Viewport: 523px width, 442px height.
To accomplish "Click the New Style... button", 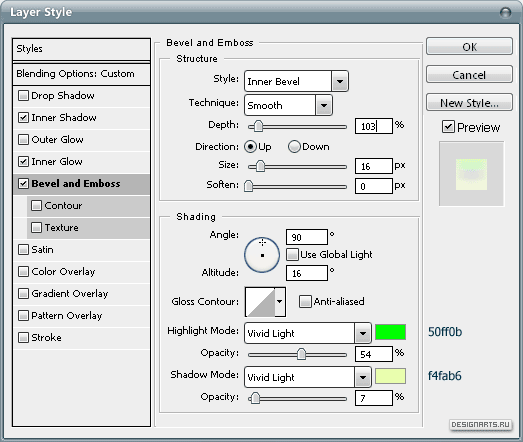I will coord(469,102).
